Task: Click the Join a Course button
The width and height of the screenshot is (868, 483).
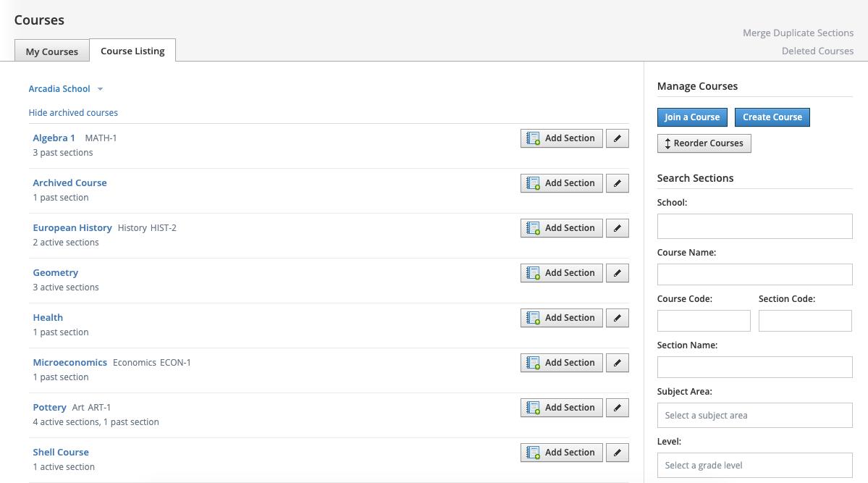Action: pyautogui.click(x=692, y=117)
